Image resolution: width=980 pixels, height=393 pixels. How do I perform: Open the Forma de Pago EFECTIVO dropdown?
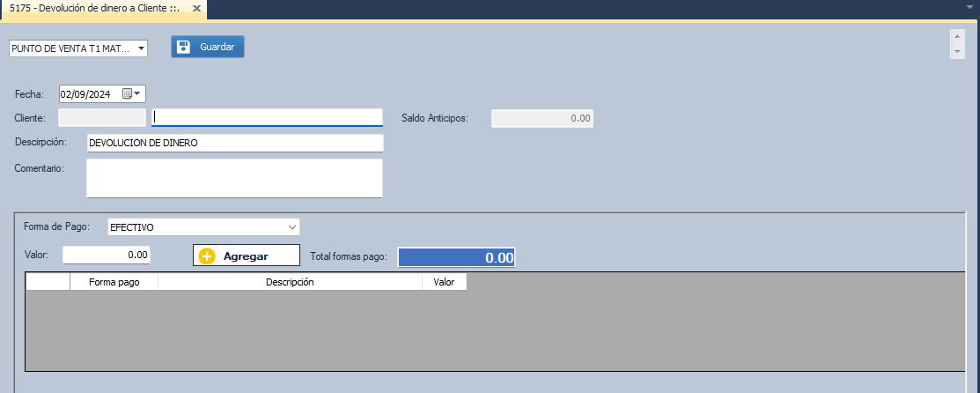pos(292,227)
